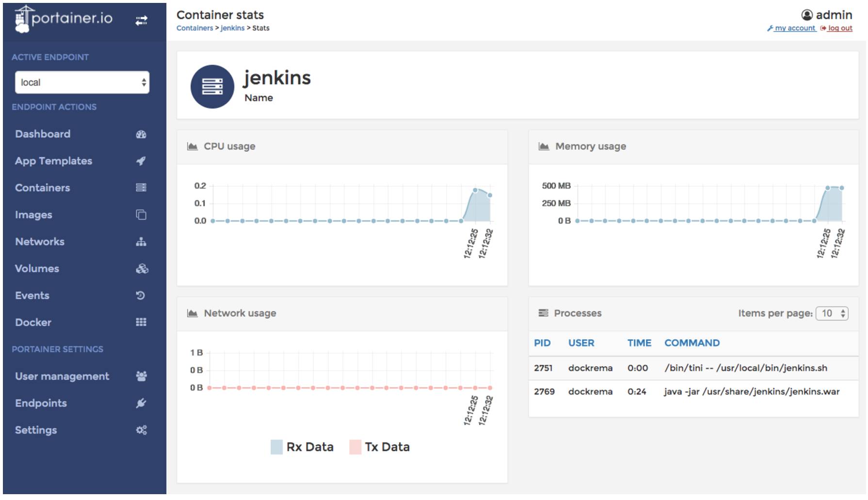Toggle the sidebar collapse arrows icon
The image size is (868, 500).
click(141, 20)
